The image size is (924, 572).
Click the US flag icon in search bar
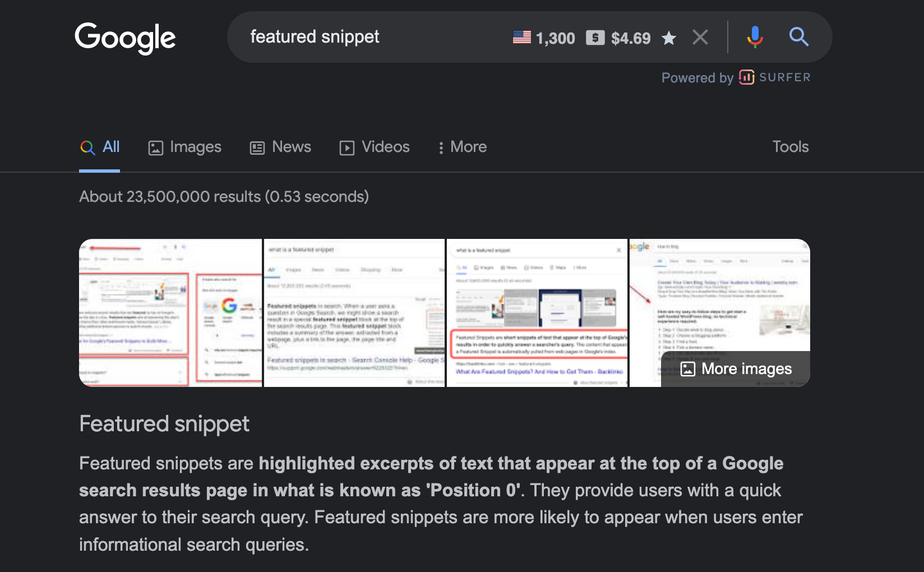(522, 37)
